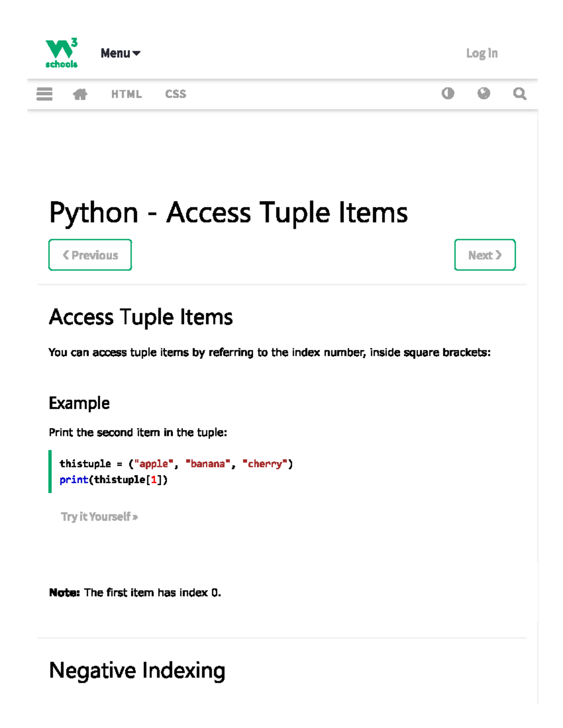
Task: Switch to the CSS tab
Action: click(x=175, y=94)
